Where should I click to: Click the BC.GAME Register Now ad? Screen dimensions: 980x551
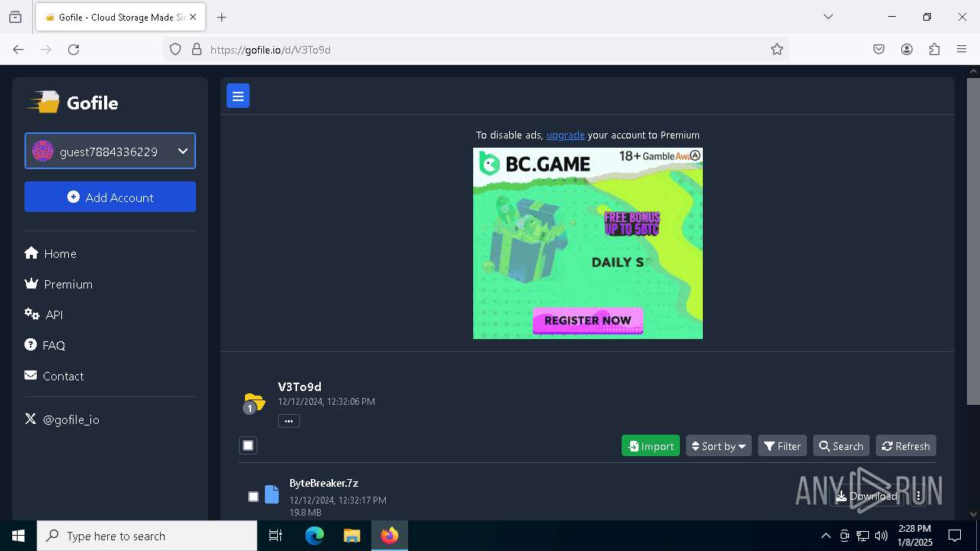[588, 321]
